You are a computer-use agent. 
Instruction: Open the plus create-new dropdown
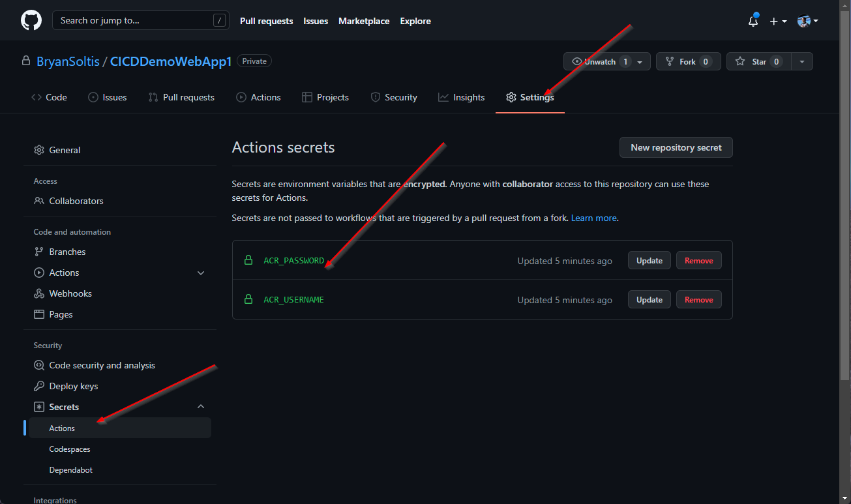click(778, 21)
